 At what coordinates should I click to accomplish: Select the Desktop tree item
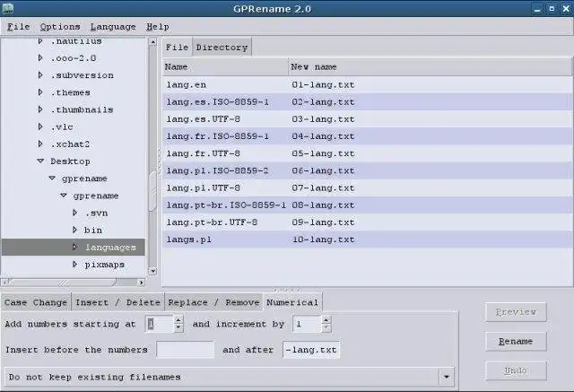pos(70,161)
